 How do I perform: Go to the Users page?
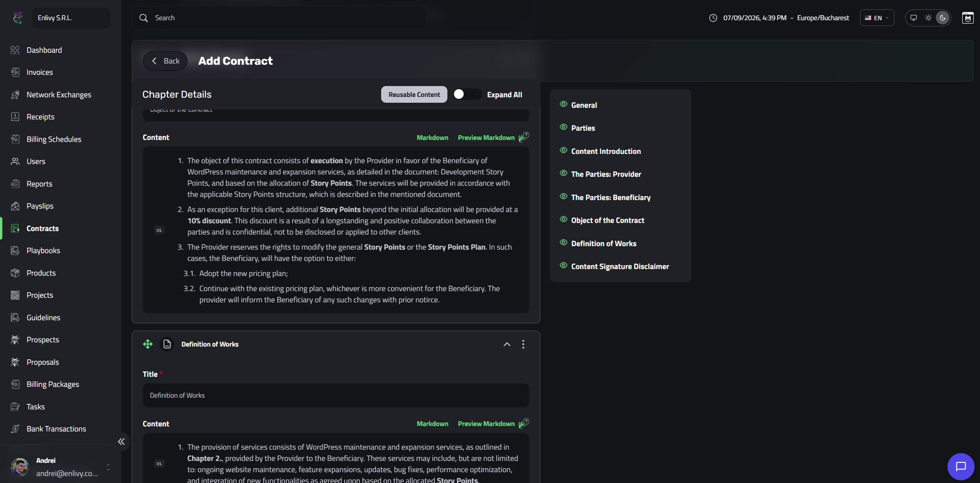(36, 161)
